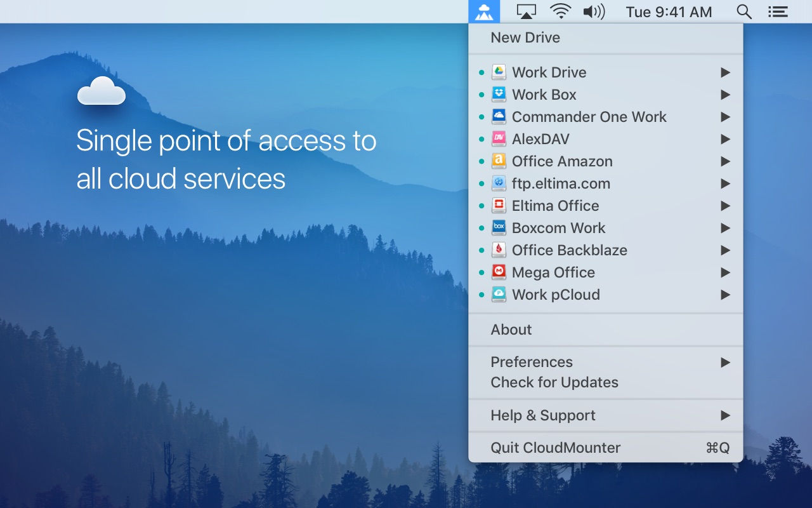
Task: Expand the Work Box submenu arrow
Action: tap(726, 95)
